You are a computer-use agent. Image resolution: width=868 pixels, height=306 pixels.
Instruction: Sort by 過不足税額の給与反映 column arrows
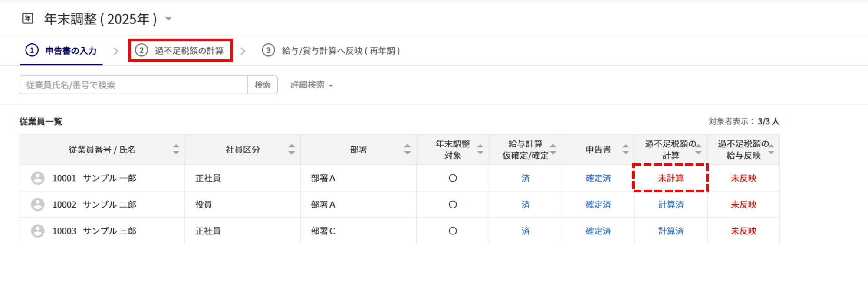tap(771, 150)
